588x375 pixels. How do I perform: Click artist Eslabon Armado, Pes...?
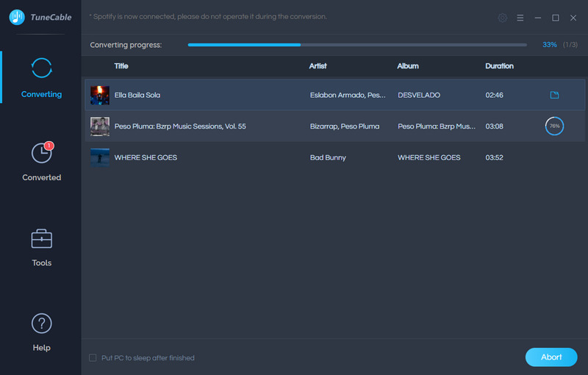click(x=348, y=96)
